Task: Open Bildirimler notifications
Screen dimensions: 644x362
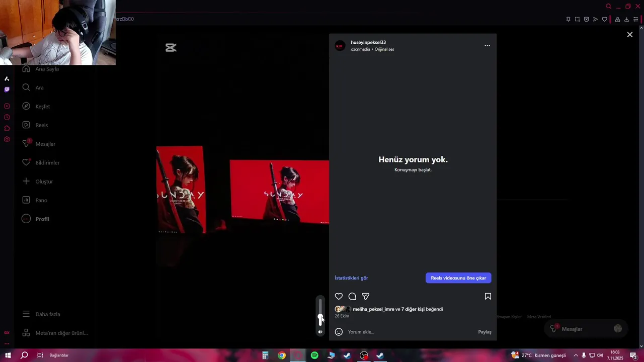Action: (x=41, y=163)
